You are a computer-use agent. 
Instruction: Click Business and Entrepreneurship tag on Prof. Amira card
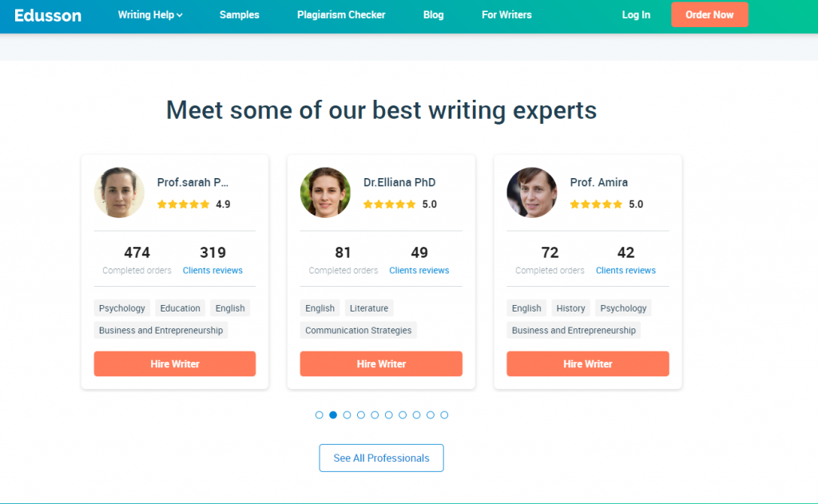574,330
